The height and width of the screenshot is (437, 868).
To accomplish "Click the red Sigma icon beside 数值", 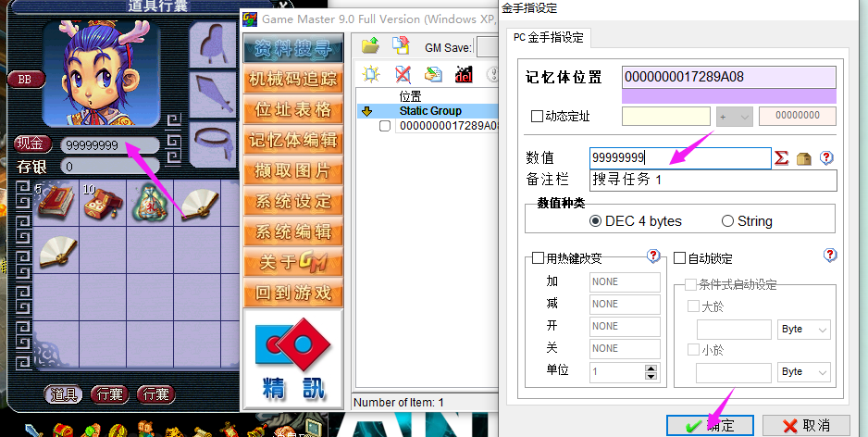I will [781, 157].
